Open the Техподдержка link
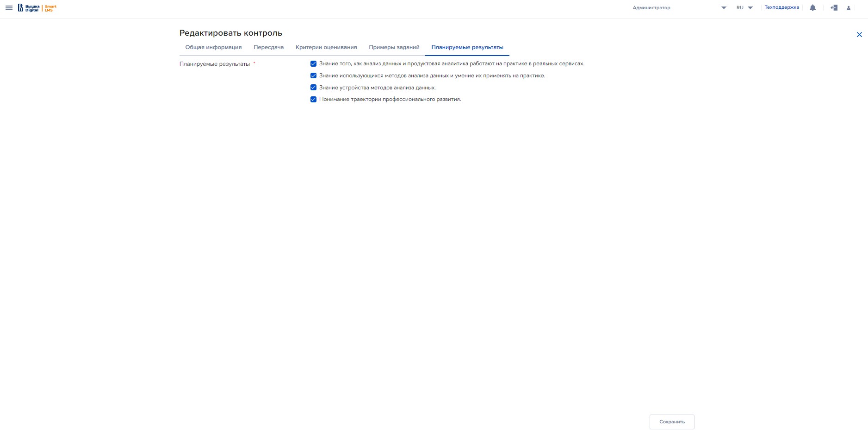This screenshot has height=434, width=868. (x=781, y=7)
